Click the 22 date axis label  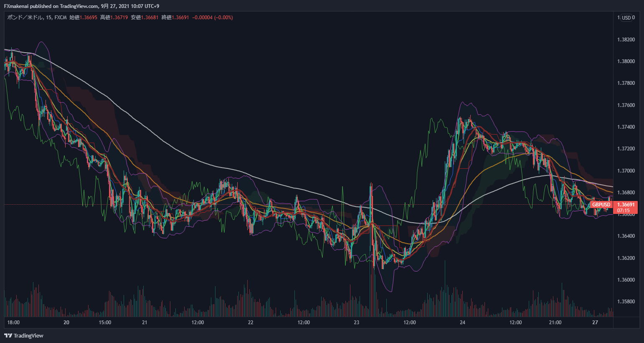coord(251,323)
